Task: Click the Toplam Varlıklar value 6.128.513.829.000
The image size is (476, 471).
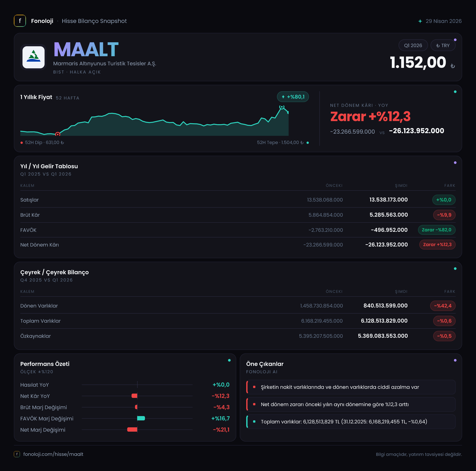Action: point(384,321)
